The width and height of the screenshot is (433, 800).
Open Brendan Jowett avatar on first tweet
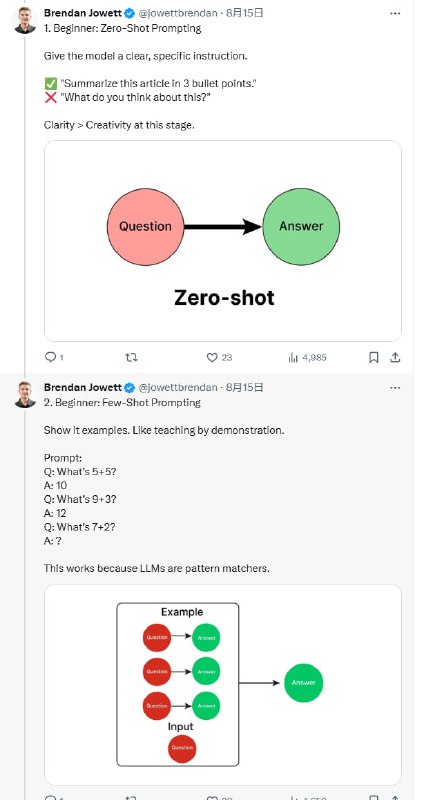coord(25,20)
